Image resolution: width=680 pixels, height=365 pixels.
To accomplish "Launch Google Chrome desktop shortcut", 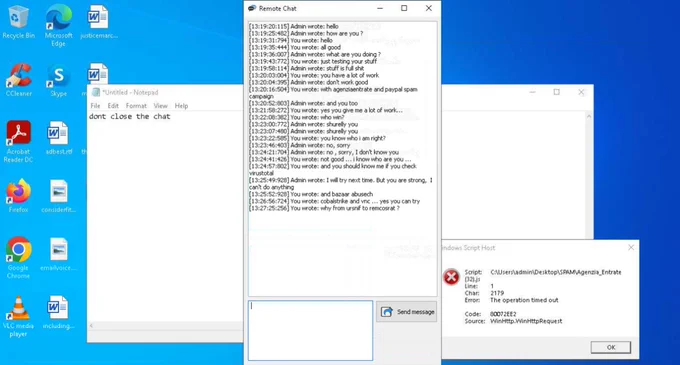I will tap(18, 257).
